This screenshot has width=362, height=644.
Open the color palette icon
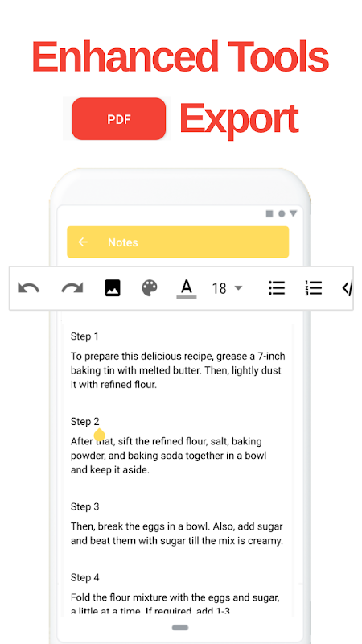[x=150, y=288]
